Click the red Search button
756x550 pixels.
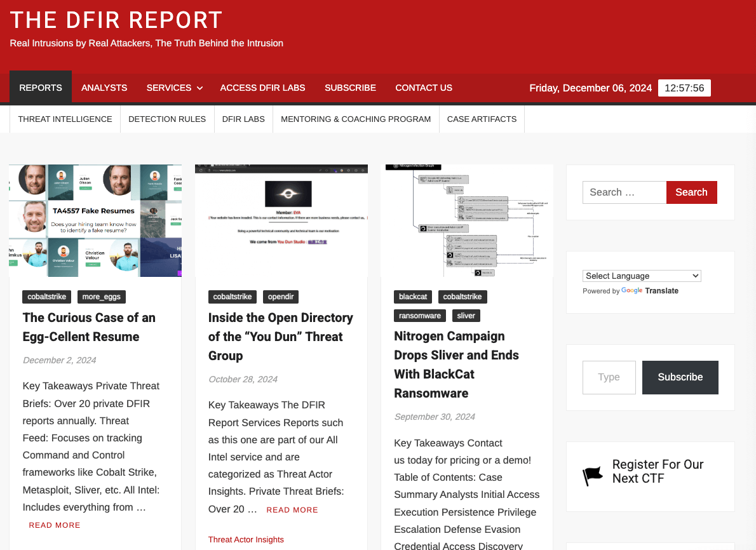coord(691,192)
